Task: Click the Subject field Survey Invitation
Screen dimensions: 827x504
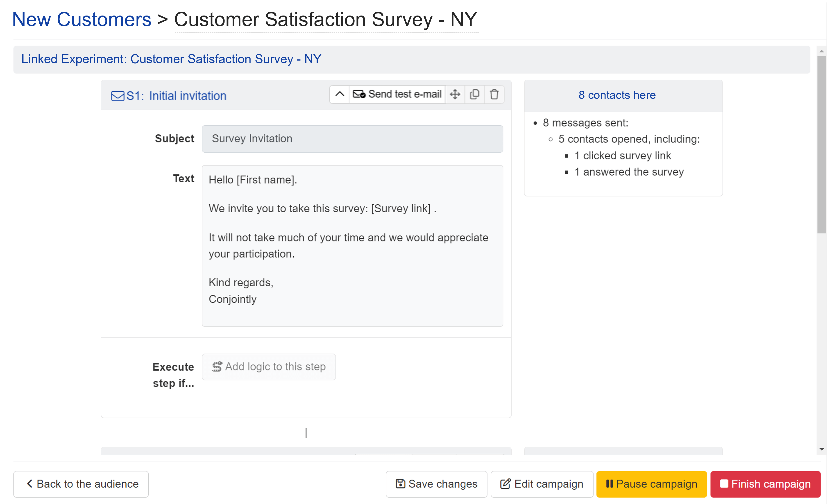Action: click(352, 139)
